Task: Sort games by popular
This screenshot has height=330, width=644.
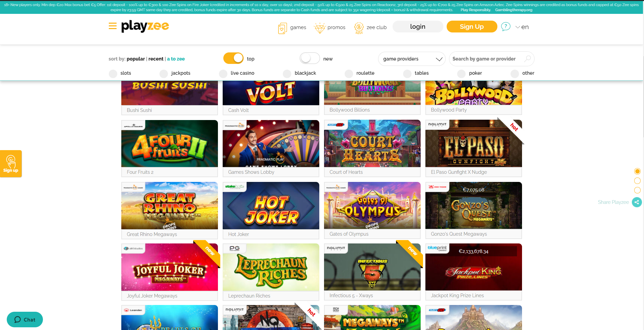Action: click(136, 59)
